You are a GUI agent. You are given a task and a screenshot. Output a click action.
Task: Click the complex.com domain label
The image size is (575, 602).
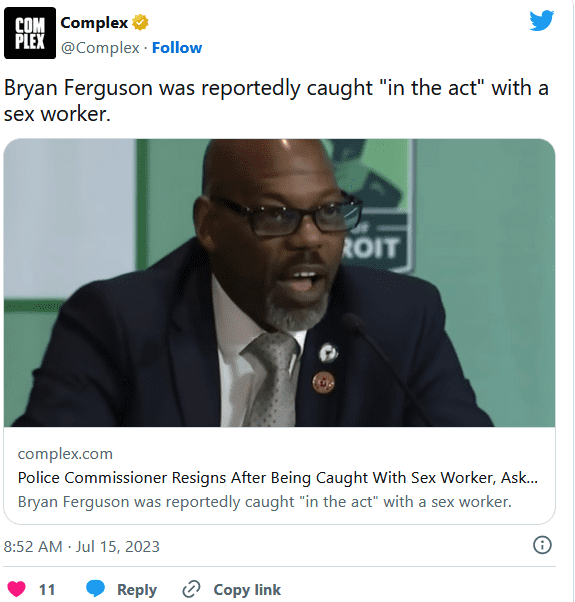pyautogui.click(x=65, y=454)
